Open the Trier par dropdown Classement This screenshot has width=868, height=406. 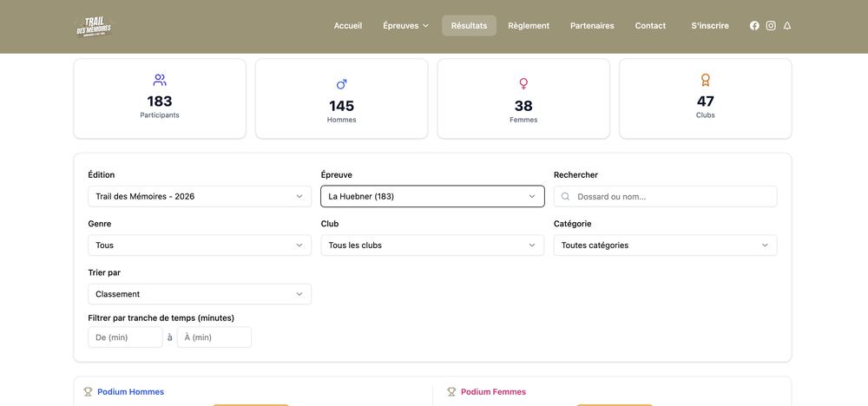coord(200,294)
